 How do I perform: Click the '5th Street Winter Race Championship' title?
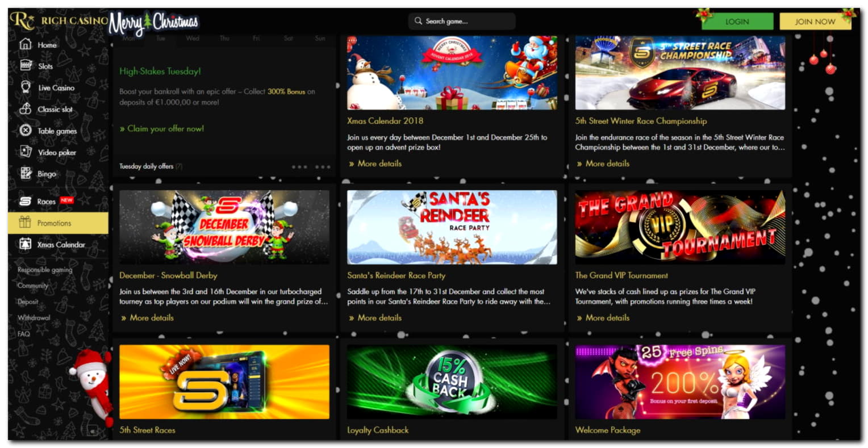pos(641,121)
